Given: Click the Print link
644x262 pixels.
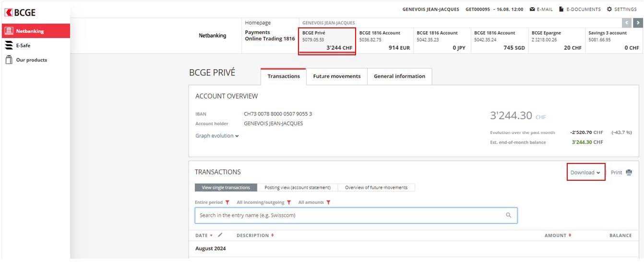Looking at the screenshot, I should 616,173.
